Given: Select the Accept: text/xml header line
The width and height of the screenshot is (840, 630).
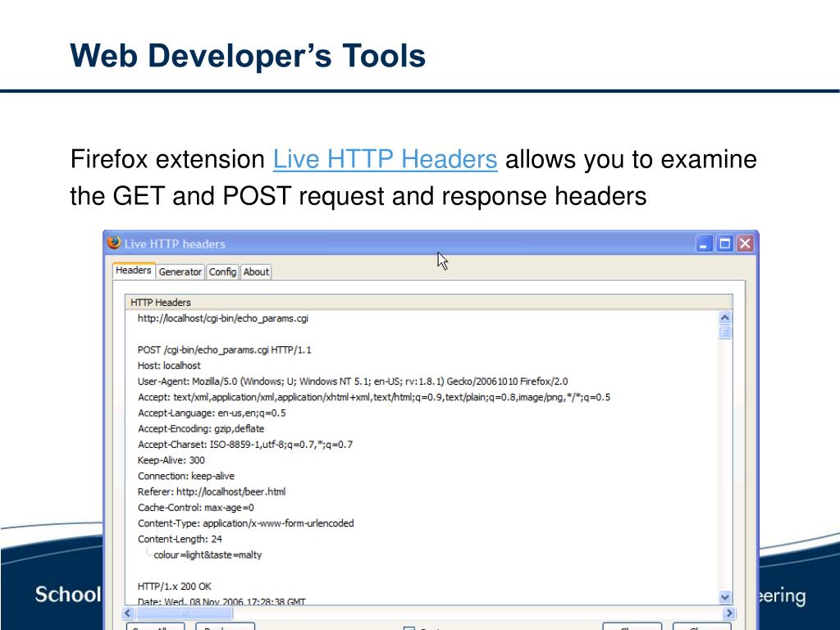Looking at the screenshot, I should [374, 397].
